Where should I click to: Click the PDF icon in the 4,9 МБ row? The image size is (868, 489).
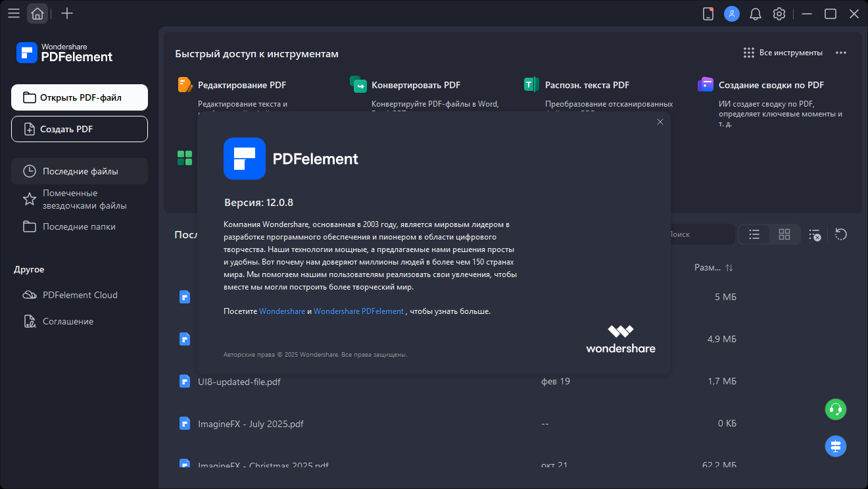point(185,339)
